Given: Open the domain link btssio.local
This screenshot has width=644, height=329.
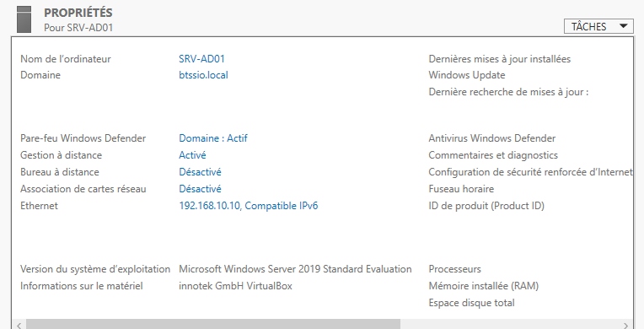Looking at the screenshot, I should click(x=203, y=75).
